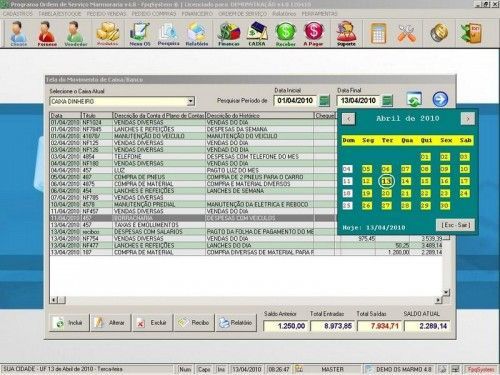The width and height of the screenshot is (500, 375).
Task: Click the Recibo button
Action: click(194, 323)
